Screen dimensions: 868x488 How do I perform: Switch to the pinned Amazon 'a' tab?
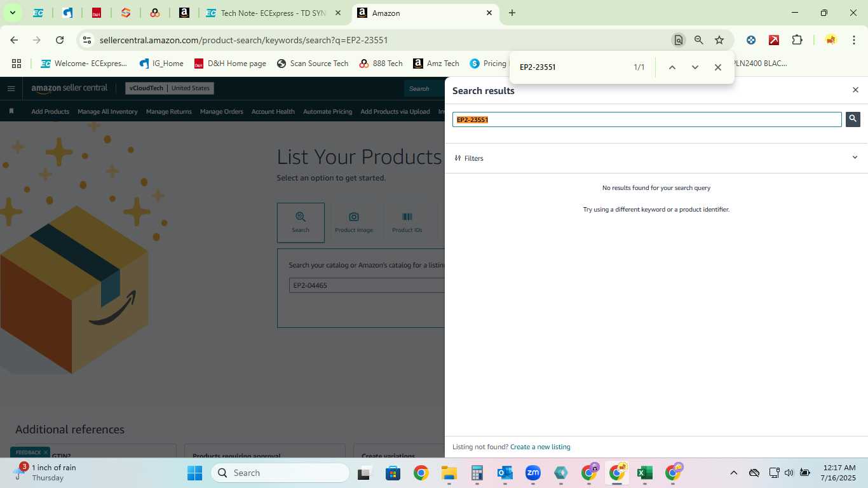coord(184,13)
